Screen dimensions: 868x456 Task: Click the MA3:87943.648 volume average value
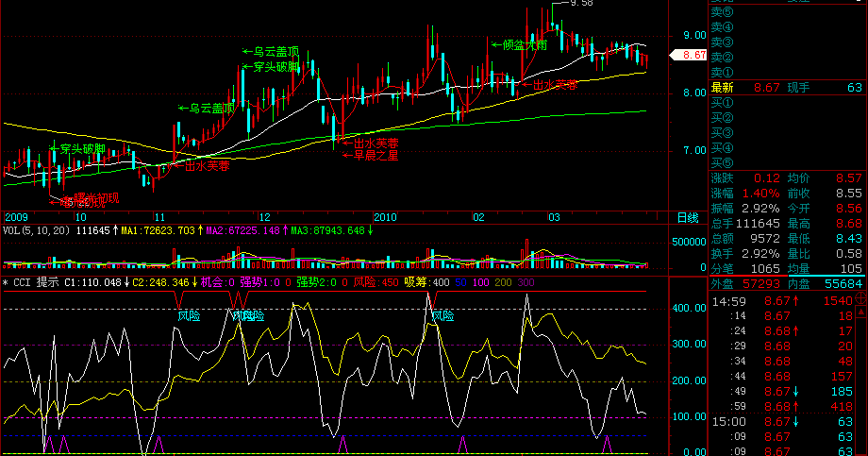(327, 230)
